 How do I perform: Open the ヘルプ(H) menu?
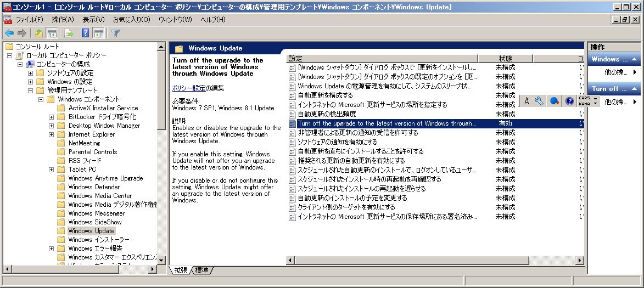click(x=213, y=20)
